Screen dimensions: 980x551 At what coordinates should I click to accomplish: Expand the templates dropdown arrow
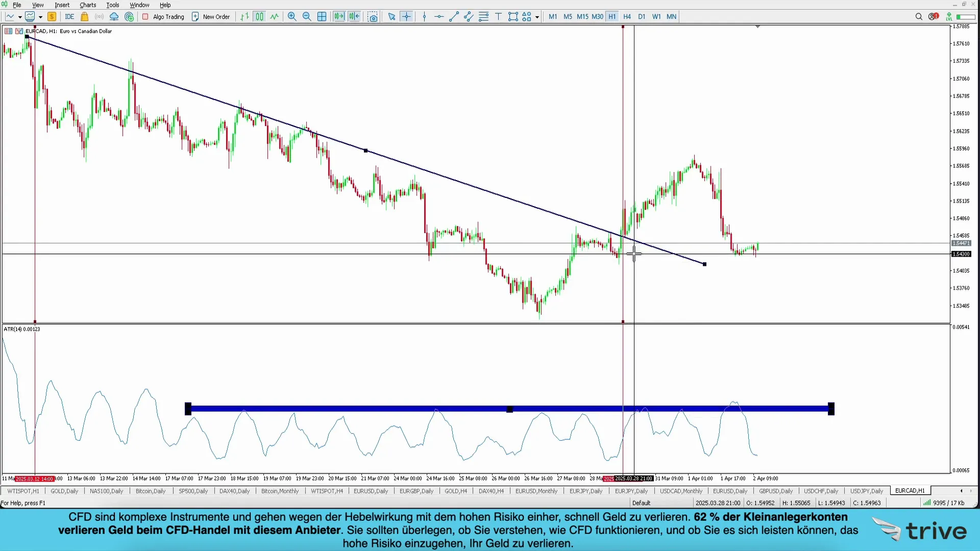click(40, 17)
